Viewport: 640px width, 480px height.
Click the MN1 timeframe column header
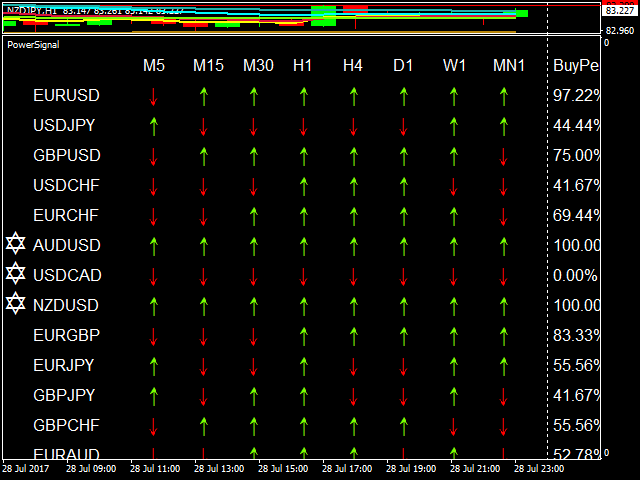(x=509, y=66)
